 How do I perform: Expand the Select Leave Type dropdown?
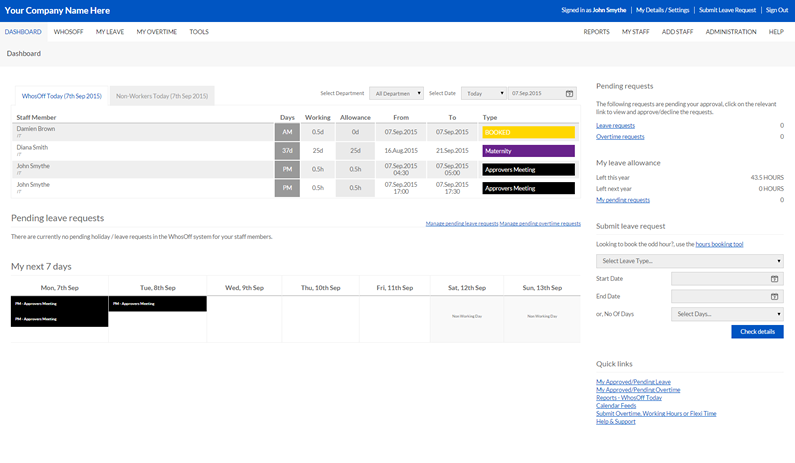pyautogui.click(x=689, y=261)
